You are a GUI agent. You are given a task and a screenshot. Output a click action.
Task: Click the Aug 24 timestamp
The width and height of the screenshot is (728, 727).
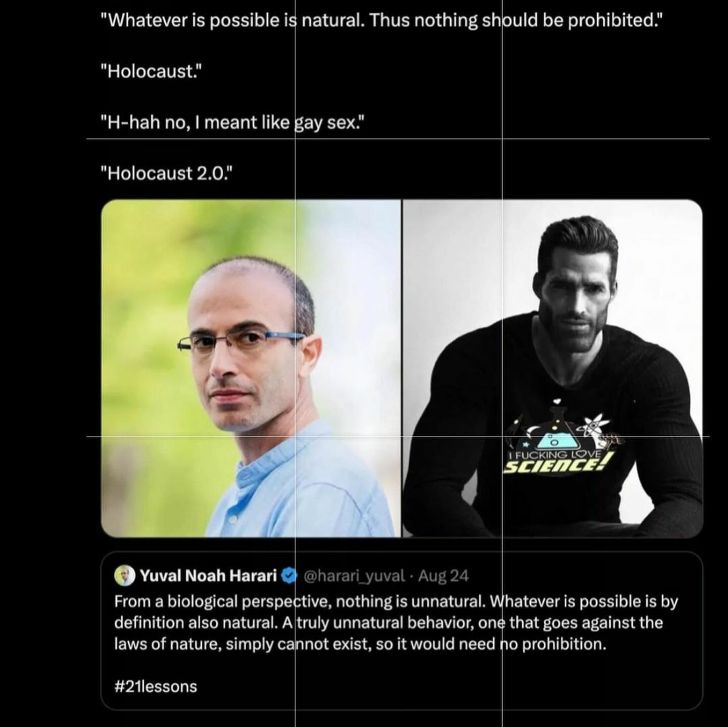(x=444, y=576)
